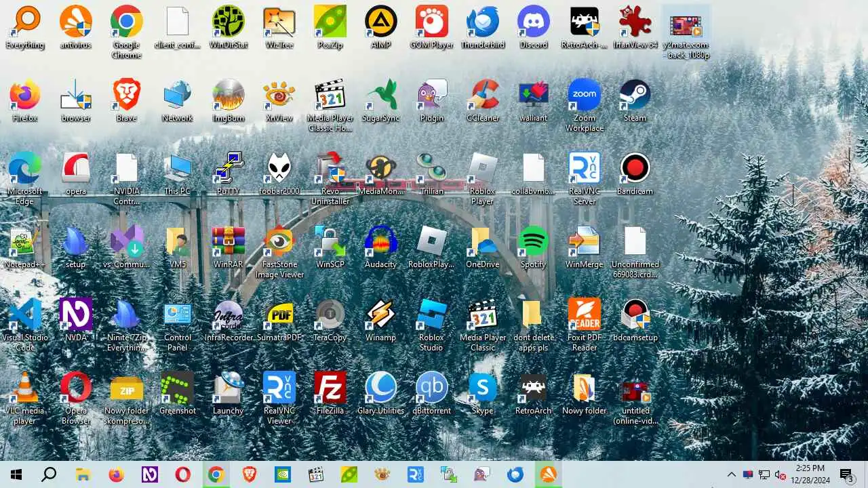868x488 pixels.
Task: Click the WinRAR desktop shortcut
Action: pyautogui.click(x=229, y=247)
